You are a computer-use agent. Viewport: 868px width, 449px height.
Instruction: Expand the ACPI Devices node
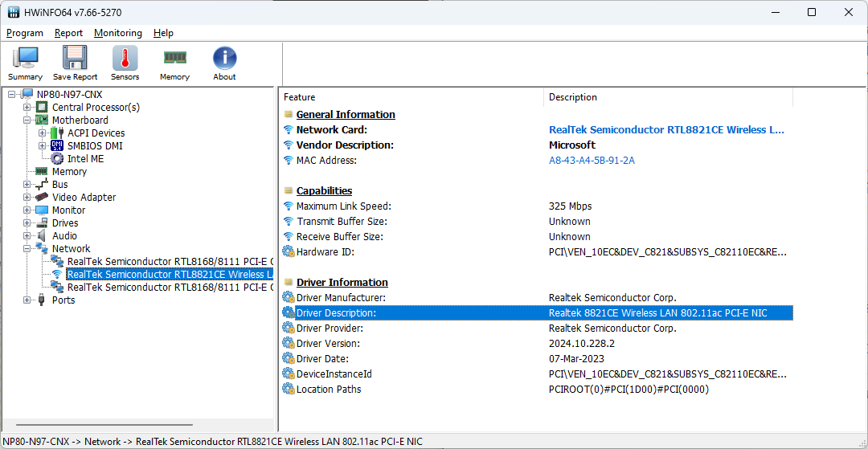42,133
